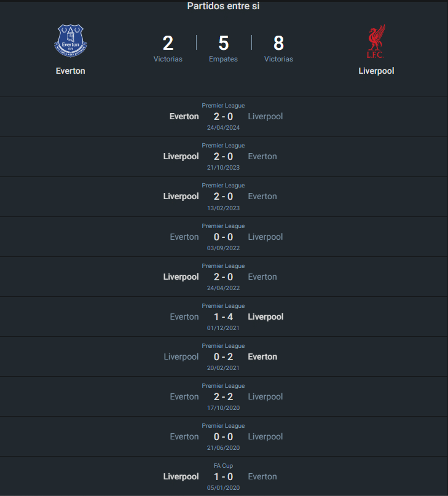Click the date 05/01/2020
The height and width of the screenshot is (496, 448).
pyautogui.click(x=222, y=487)
